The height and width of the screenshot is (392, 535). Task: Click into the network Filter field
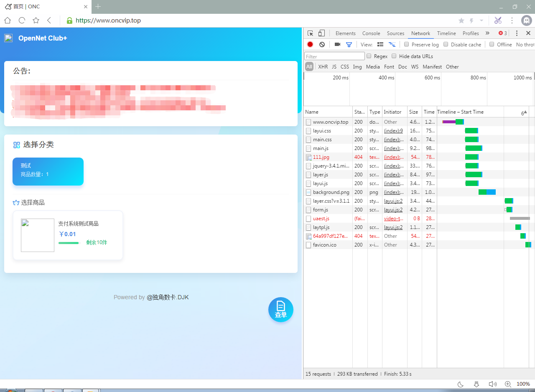(334, 56)
